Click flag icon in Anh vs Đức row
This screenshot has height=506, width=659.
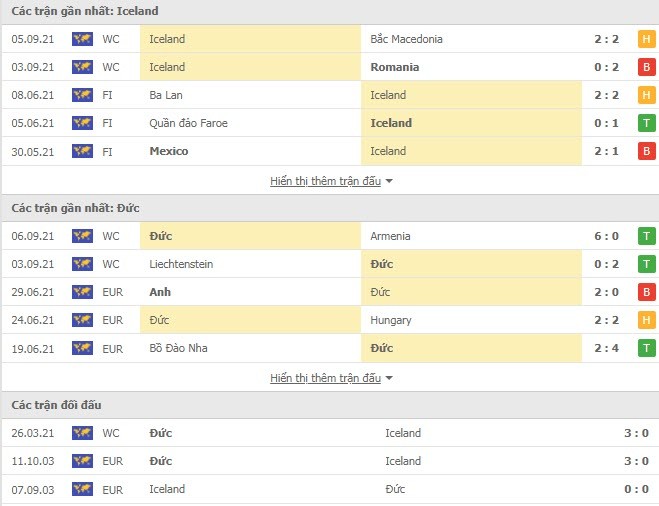[x=82, y=292]
